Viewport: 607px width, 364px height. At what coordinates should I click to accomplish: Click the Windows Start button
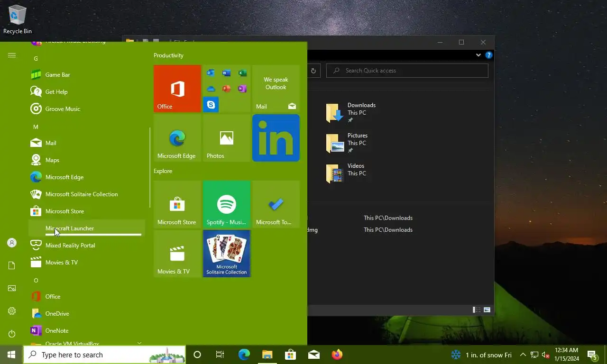coord(11,355)
